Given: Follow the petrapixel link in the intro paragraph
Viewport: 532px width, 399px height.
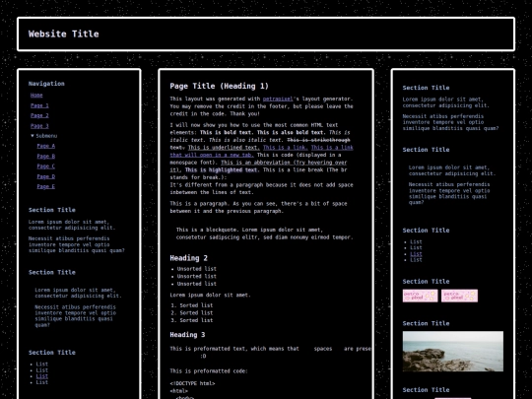Looking at the screenshot, I should (x=278, y=99).
